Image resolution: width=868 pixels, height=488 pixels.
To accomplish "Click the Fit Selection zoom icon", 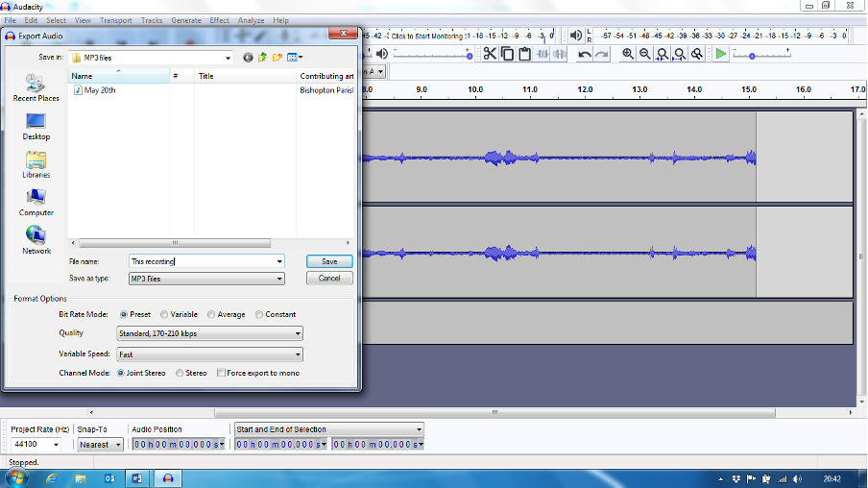I will (x=663, y=54).
